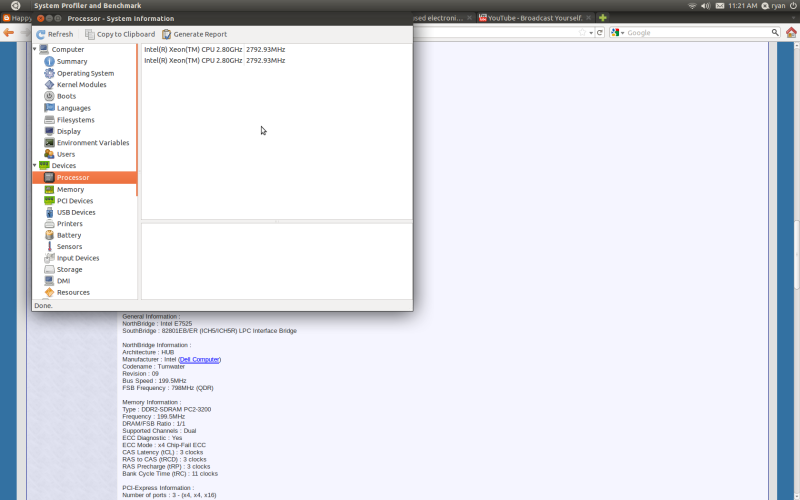Collapse the Computer tree section
The image size is (800, 500).
pyautogui.click(x=35, y=49)
